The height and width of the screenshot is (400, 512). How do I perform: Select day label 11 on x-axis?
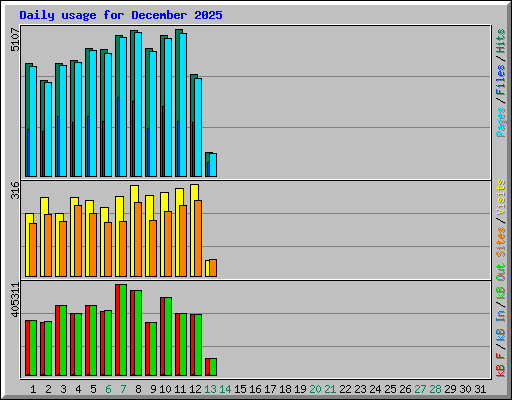[180, 389]
